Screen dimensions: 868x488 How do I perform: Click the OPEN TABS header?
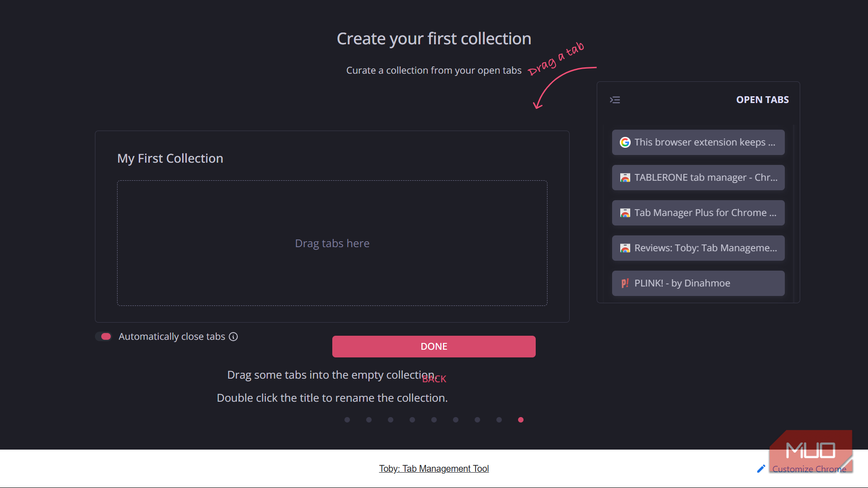762,100
